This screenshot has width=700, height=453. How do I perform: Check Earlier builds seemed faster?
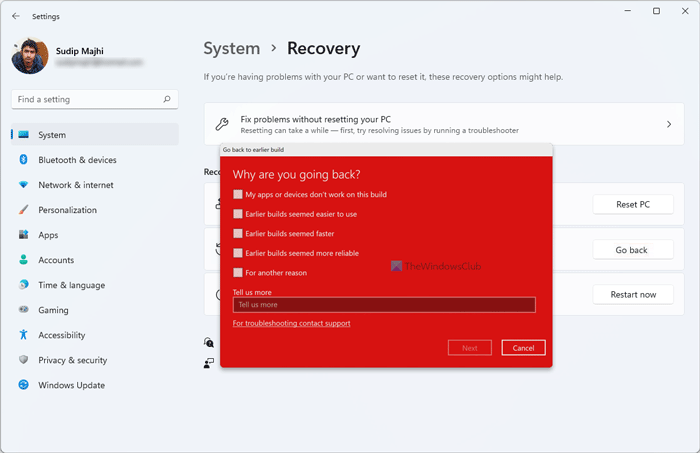point(238,233)
